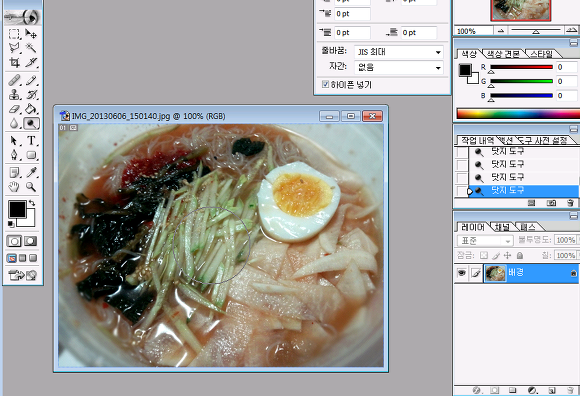Collapse the Layers panel group

pyautogui.click(x=573, y=216)
